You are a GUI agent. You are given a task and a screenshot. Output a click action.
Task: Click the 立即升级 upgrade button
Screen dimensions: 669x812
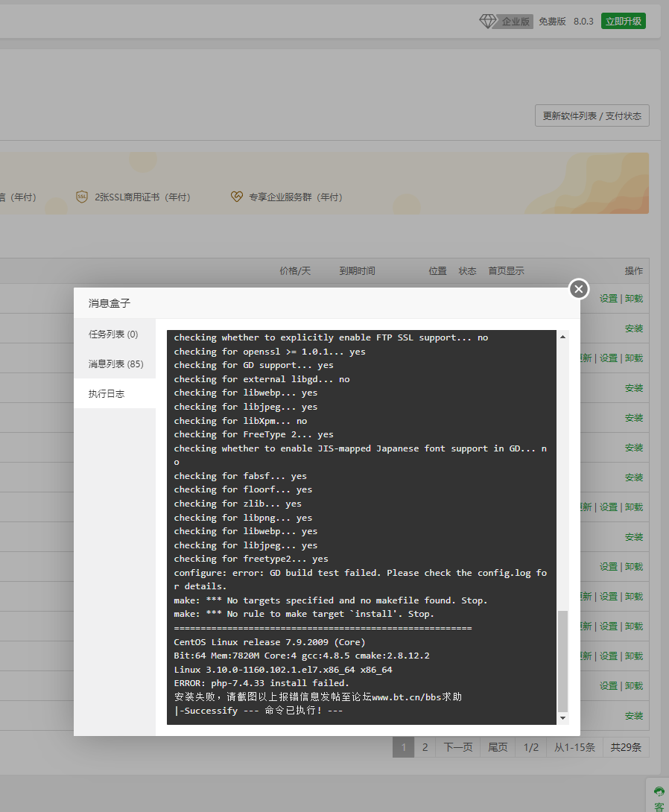pos(624,22)
